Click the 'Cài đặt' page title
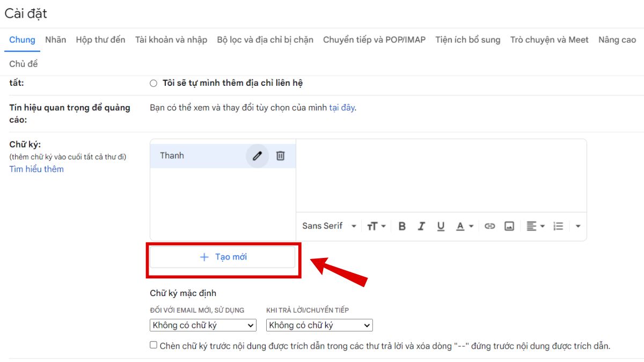 pyautogui.click(x=26, y=13)
